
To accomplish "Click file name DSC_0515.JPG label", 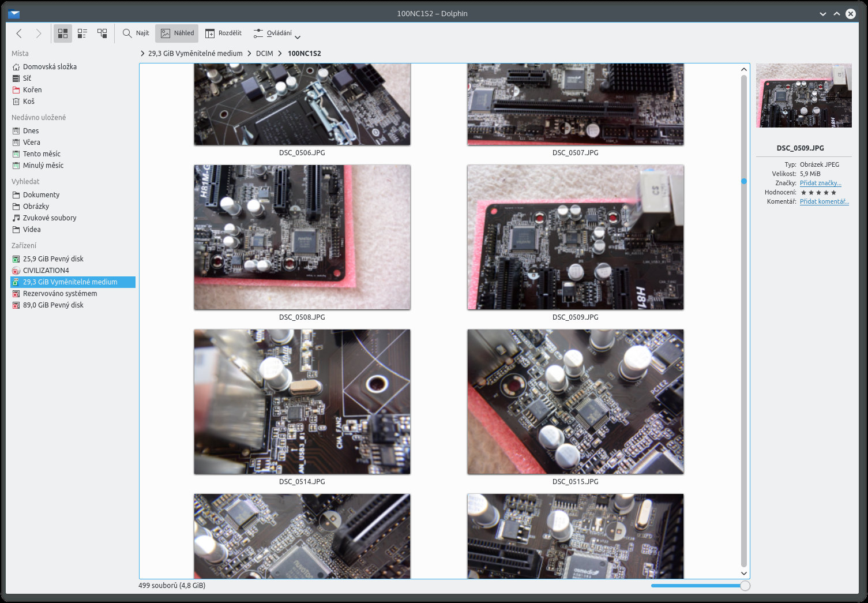I will 576,482.
